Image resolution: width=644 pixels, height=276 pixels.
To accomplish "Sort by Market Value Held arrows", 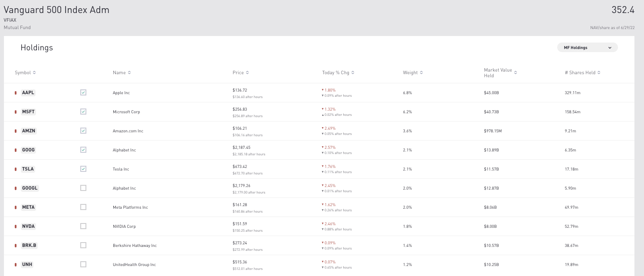I will point(516,72).
